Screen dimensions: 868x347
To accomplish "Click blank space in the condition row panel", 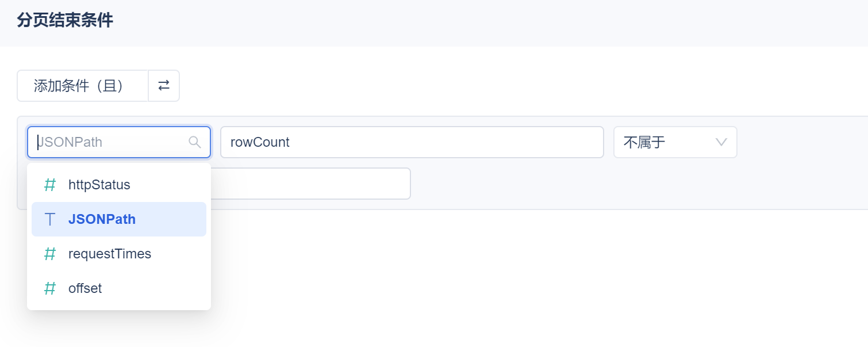I will coord(632,184).
